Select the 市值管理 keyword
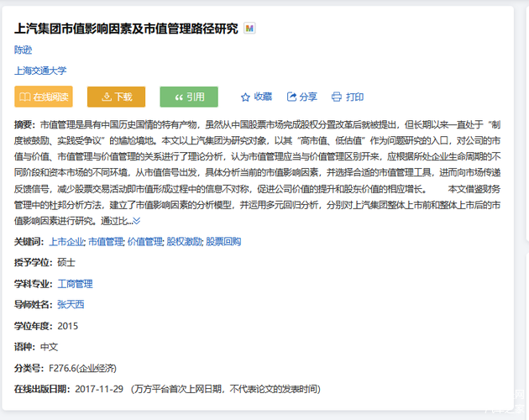This screenshot has width=529, height=420. click(105, 242)
